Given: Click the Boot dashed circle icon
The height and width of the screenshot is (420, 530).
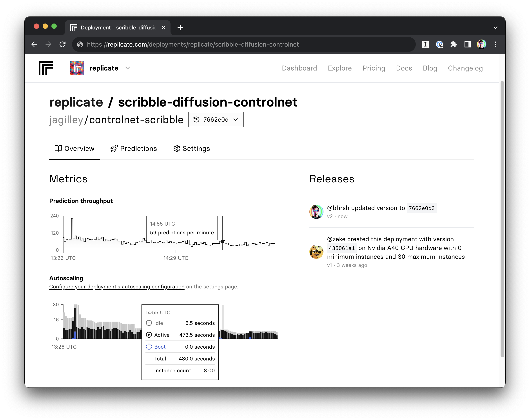Looking at the screenshot, I should (149, 346).
